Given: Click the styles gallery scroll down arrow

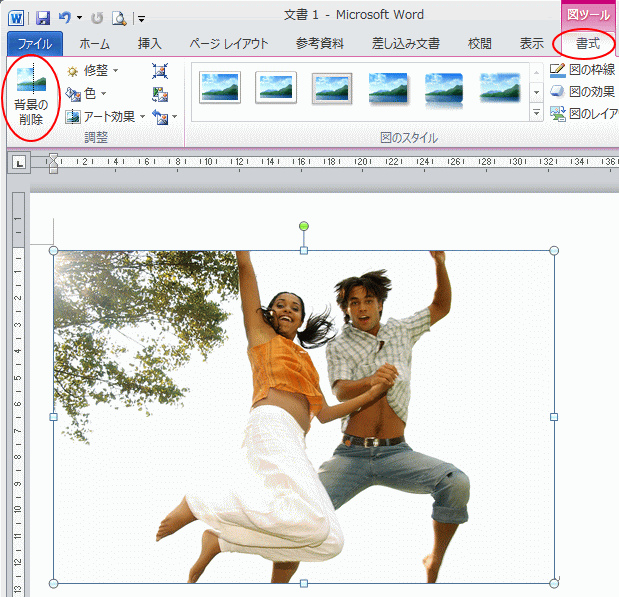Looking at the screenshot, I should tap(536, 92).
